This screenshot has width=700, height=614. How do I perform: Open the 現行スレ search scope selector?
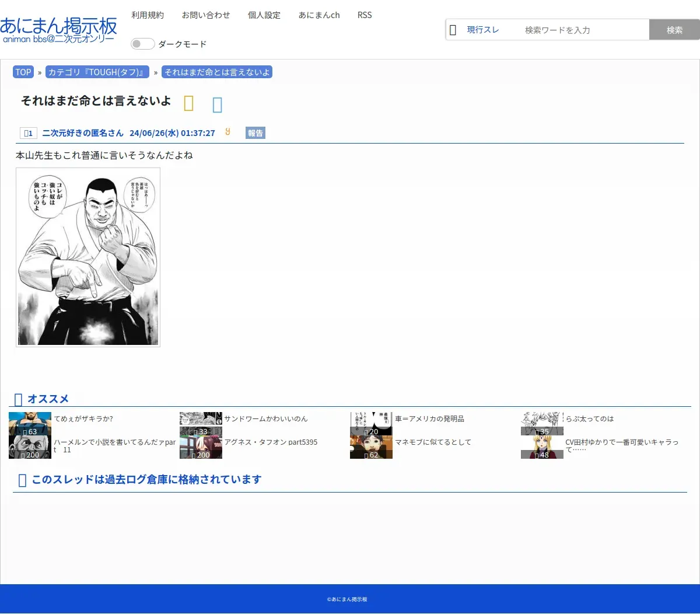483,30
